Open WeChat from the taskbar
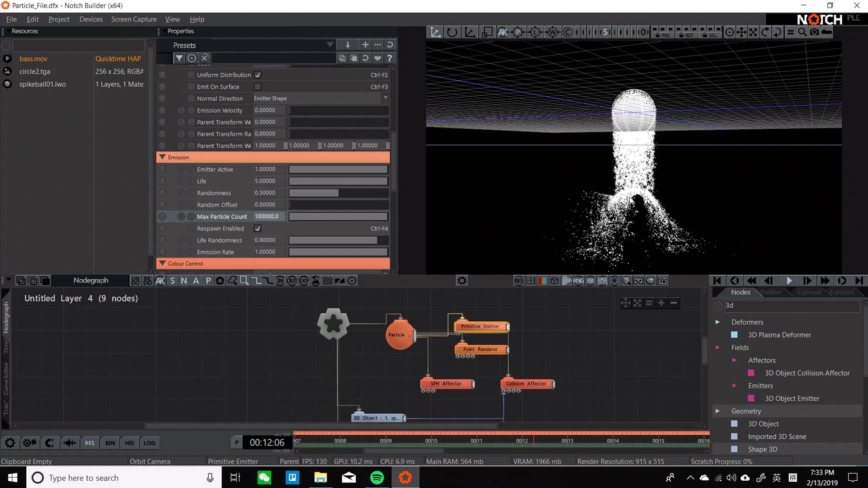Screen dimensions: 868x488 (264, 477)
